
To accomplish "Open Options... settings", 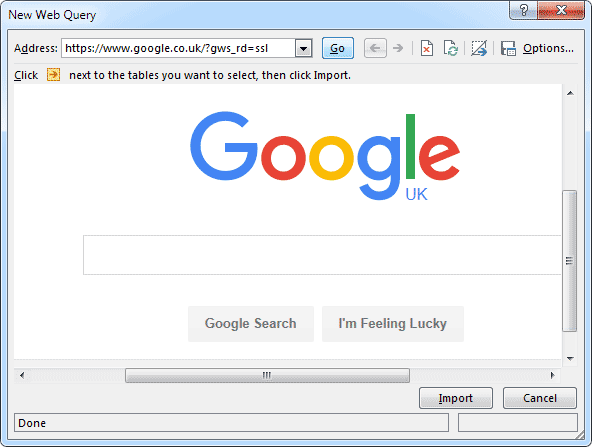I will 548,48.
